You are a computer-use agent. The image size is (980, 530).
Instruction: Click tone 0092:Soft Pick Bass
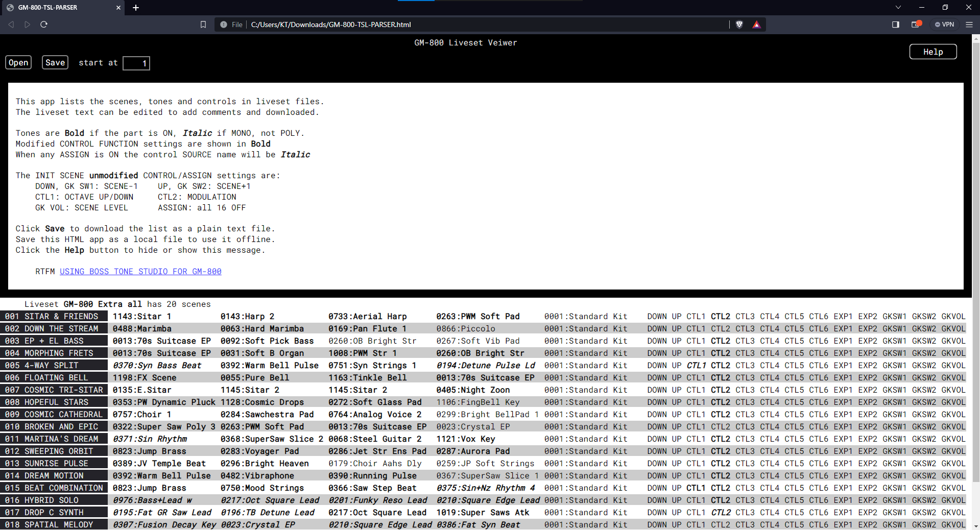267,341
